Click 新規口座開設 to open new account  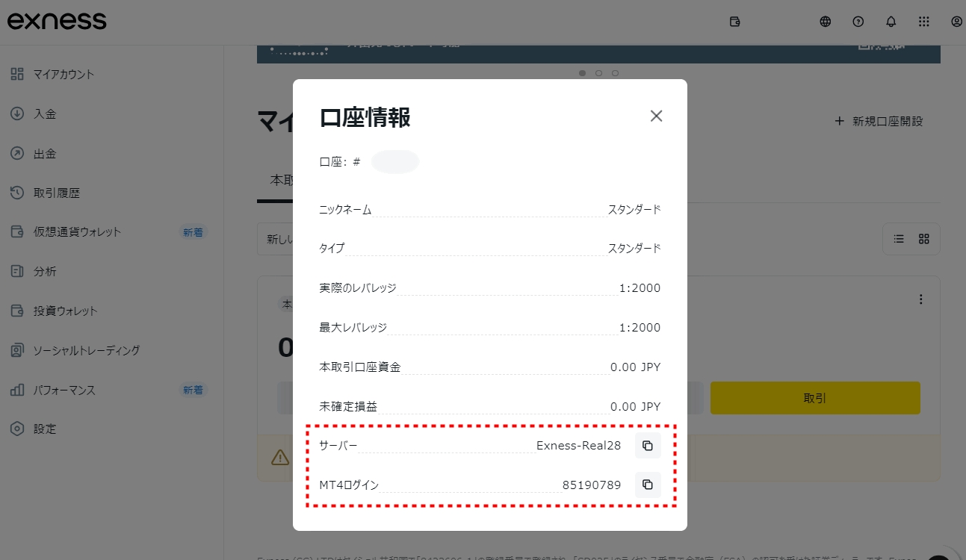pos(879,121)
